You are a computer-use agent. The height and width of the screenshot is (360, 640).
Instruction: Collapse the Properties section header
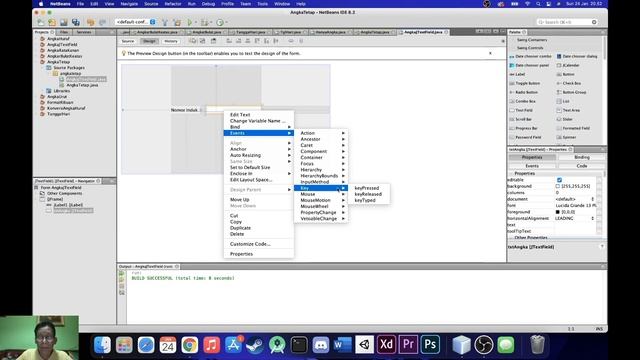[x=524, y=173]
